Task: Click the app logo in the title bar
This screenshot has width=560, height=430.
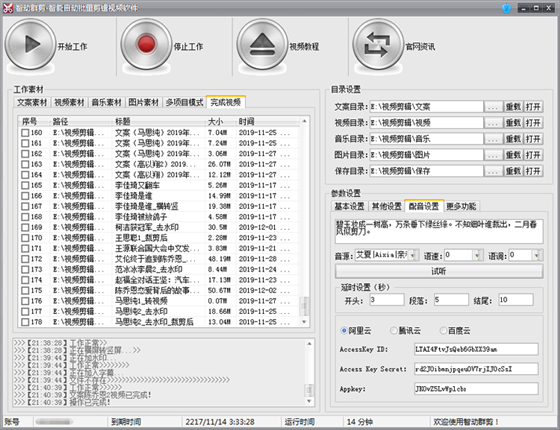Action: (8, 8)
